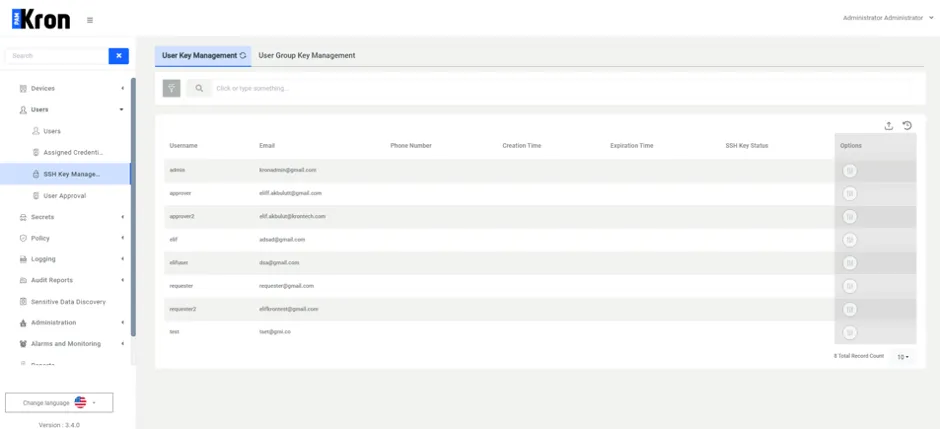Open options icon for approver row
940x430 pixels.
tap(849, 194)
